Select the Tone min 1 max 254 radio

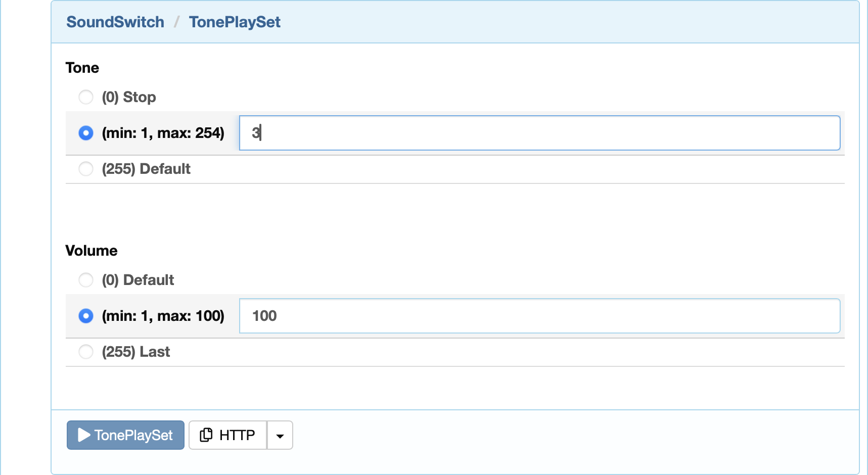(86, 133)
